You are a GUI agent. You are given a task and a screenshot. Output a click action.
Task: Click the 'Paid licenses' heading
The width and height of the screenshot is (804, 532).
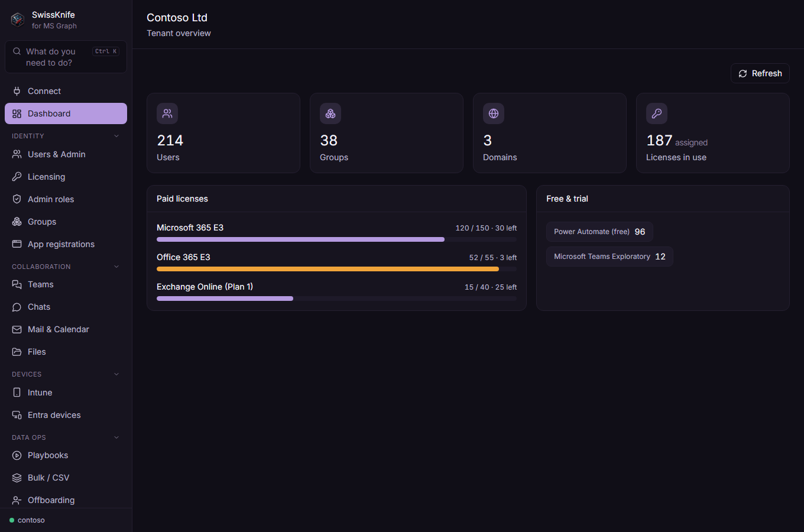coord(182,199)
